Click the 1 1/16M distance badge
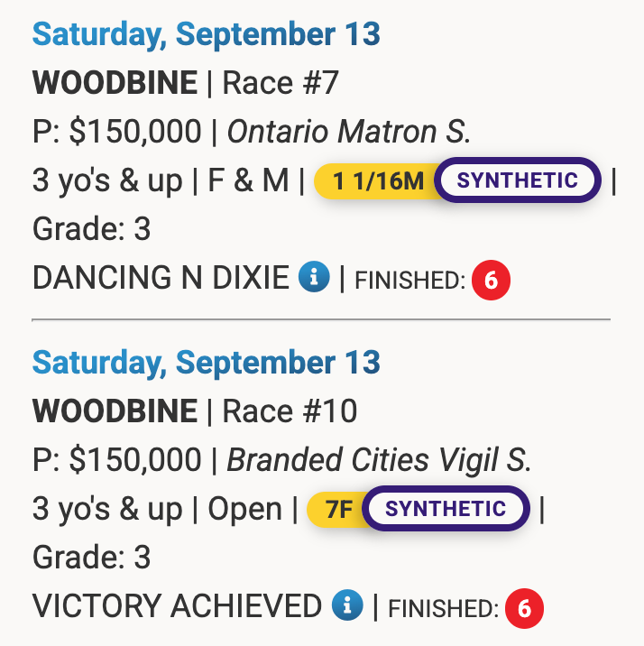The image size is (644, 646). pos(376,181)
